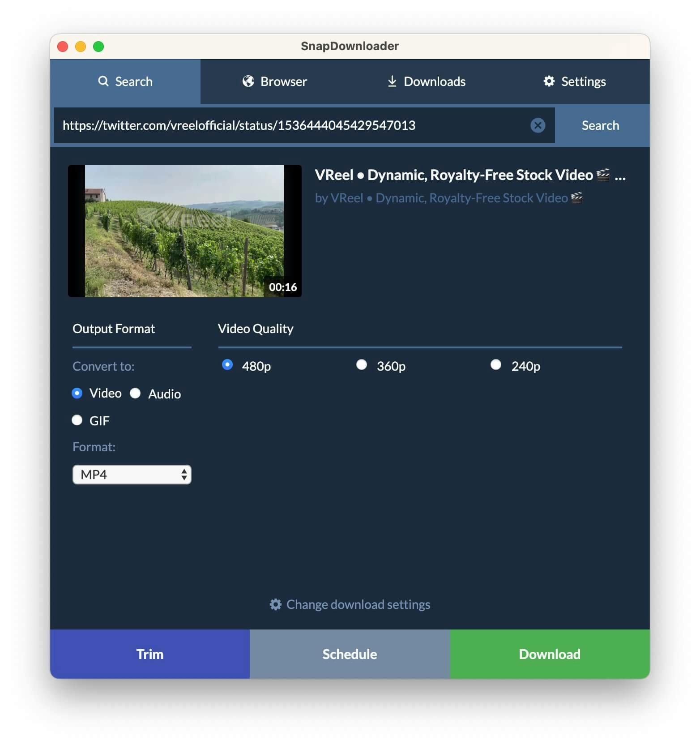This screenshot has height=745, width=700.
Task: Open Change download settings link
Action: pyautogui.click(x=350, y=604)
